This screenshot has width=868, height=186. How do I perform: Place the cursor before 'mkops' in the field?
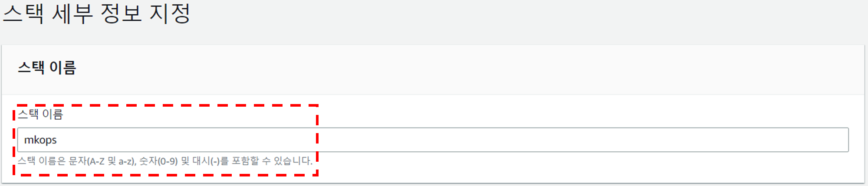[24, 140]
